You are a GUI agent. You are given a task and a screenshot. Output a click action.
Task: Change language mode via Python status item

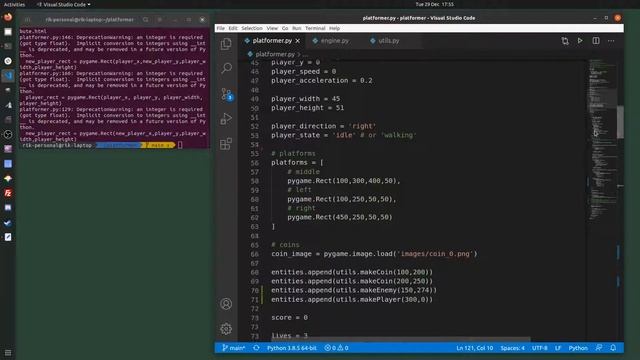[x=578, y=348]
